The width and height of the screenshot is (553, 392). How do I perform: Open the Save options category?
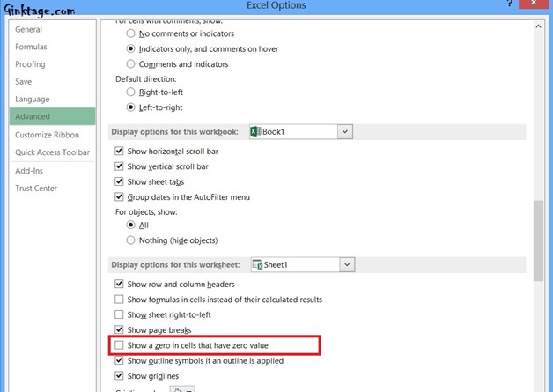tap(23, 82)
